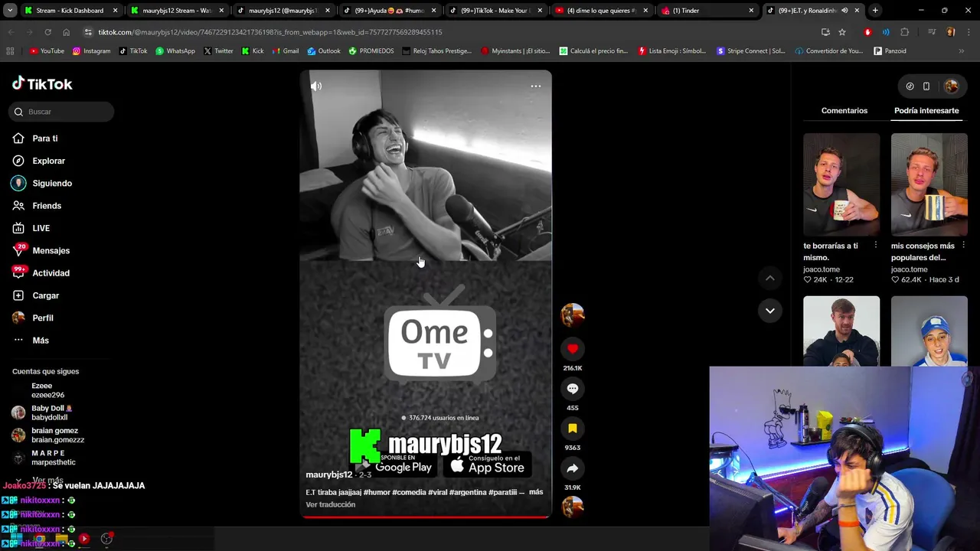Open followed account Ezeee ezeee296
The width and height of the screenshot is (980, 551).
tap(47, 390)
